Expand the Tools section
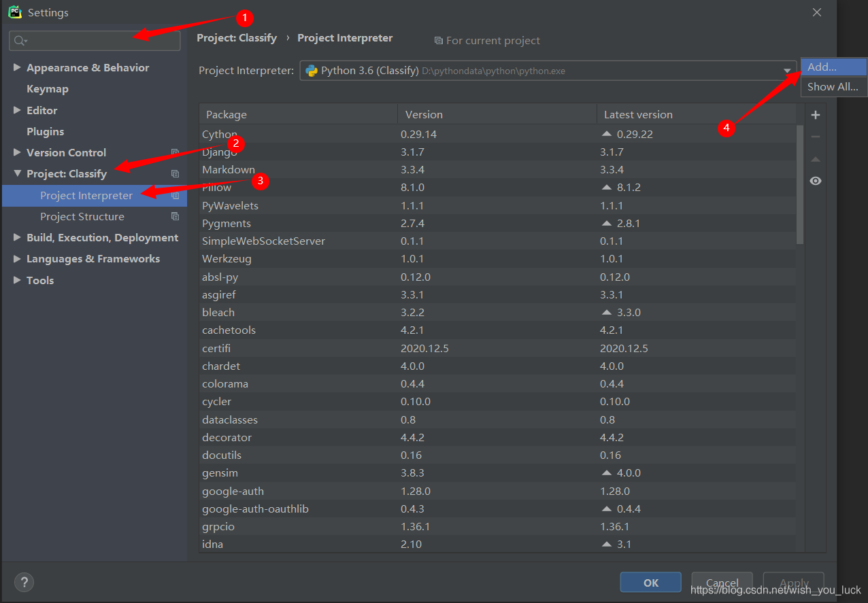The image size is (868, 603). click(17, 280)
